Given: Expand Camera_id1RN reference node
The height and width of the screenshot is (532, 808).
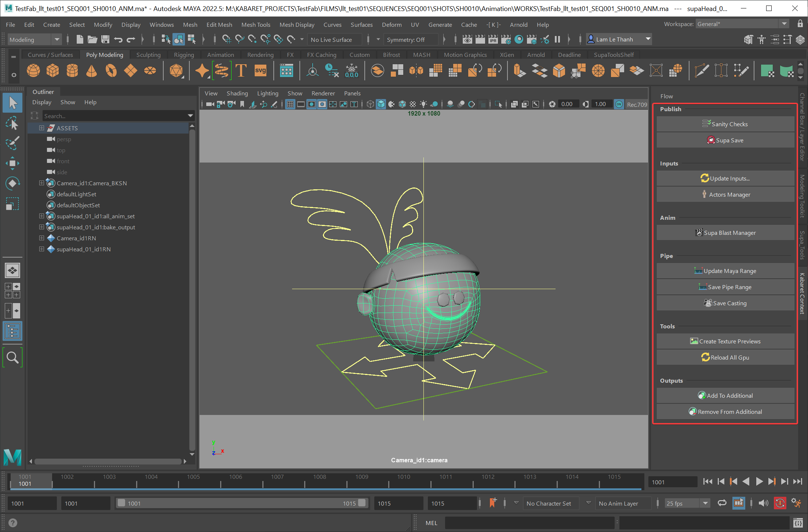Looking at the screenshot, I should pyautogui.click(x=41, y=238).
